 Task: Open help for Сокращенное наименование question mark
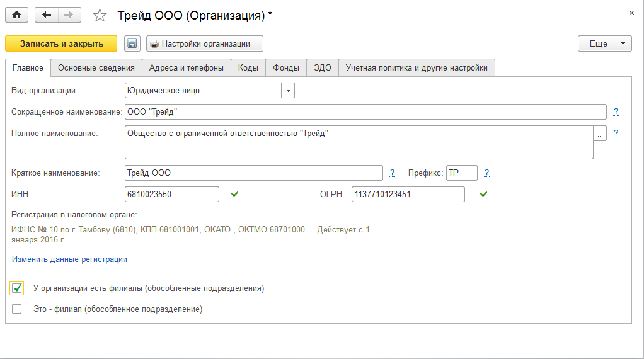[616, 111]
